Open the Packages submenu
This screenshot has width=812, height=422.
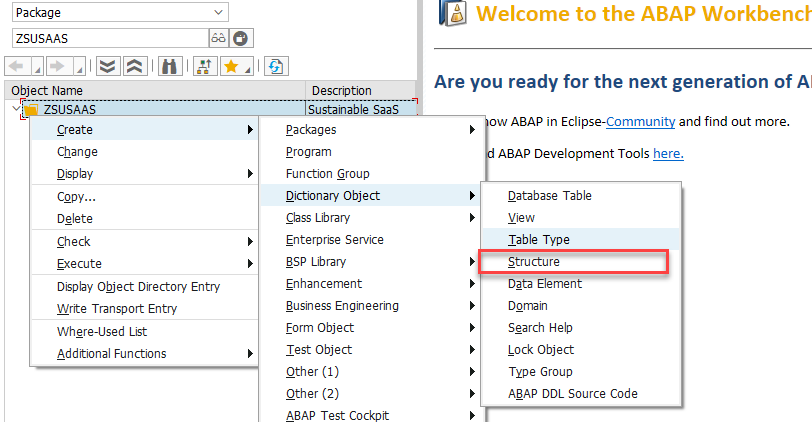click(x=372, y=129)
